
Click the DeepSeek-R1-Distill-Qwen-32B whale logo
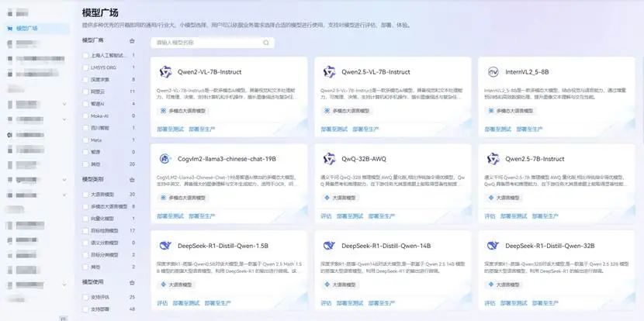[x=493, y=246]
